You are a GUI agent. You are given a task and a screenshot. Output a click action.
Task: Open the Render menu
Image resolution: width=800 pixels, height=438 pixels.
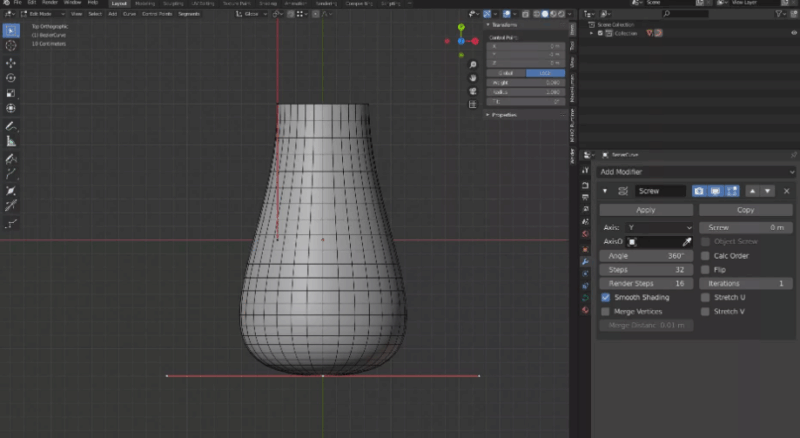click(50, 3)
